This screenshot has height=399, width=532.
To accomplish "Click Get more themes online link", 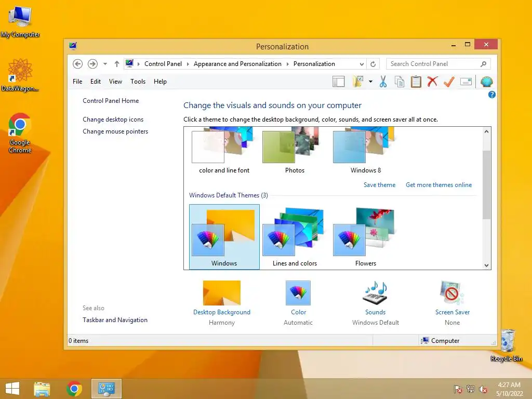I will click(x=438, y=185).
